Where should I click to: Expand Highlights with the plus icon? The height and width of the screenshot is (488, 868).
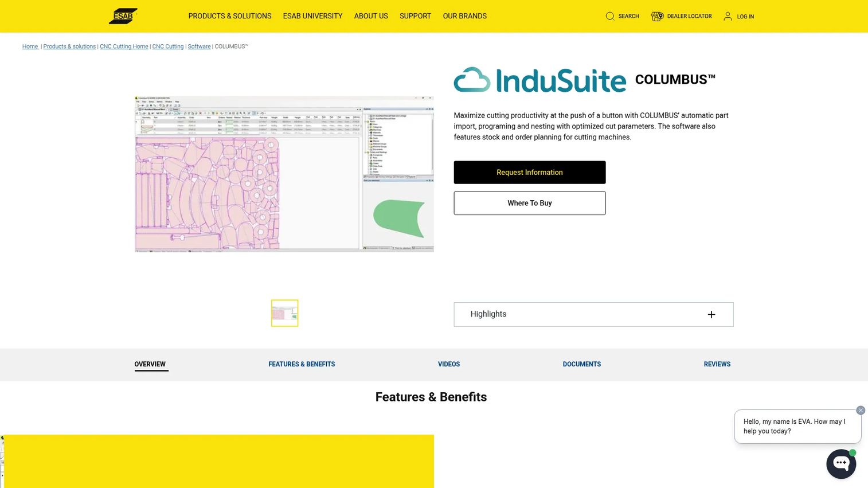point(711,314)
